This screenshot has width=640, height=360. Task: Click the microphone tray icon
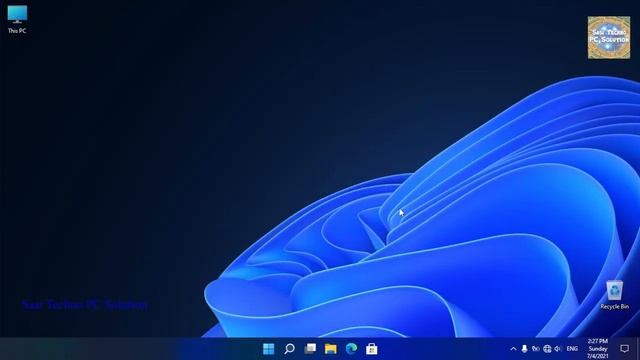point(524,349)
